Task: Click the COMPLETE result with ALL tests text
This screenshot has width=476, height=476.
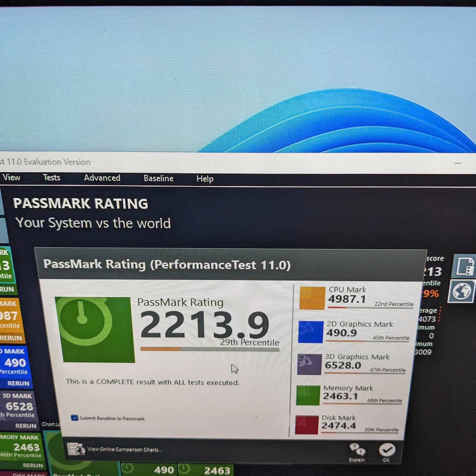Action: click(x=152, y=382)
